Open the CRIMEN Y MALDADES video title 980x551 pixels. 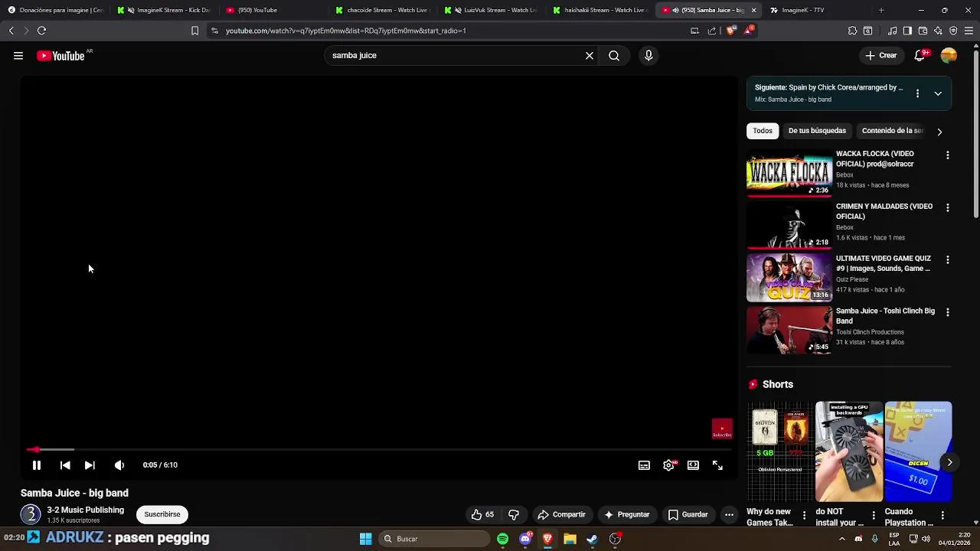click(884, 211)
